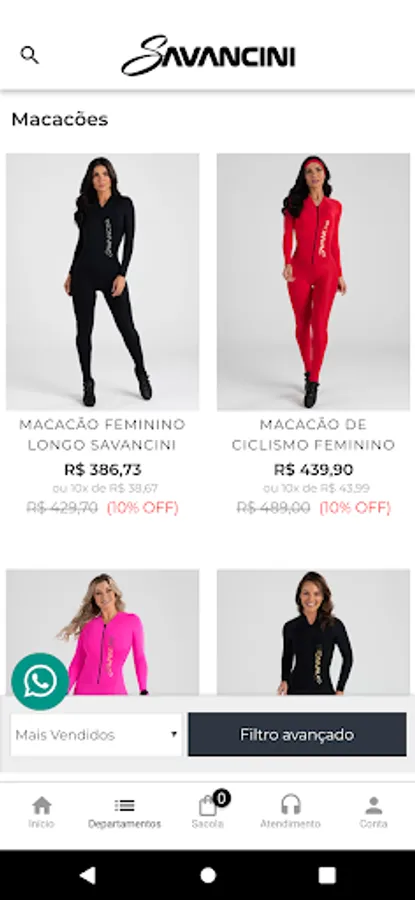Tap the Android home circle
This screenshot has width=415, height=900.
point(208,875)
